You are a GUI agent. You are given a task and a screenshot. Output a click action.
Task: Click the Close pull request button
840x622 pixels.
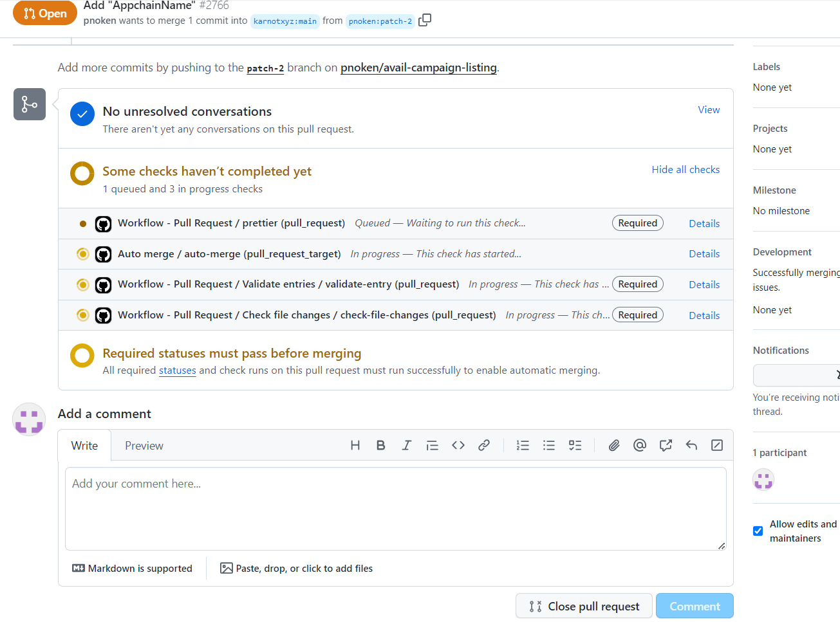(584, 606)
